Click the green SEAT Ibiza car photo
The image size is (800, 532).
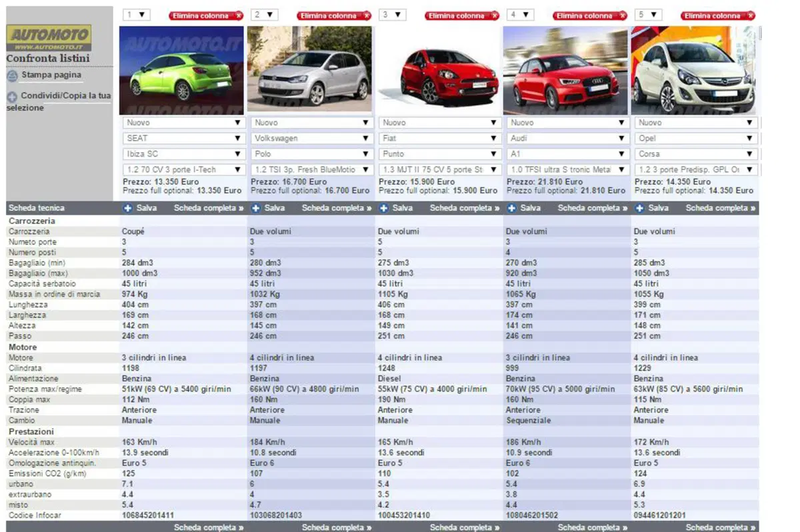point(182,71)
